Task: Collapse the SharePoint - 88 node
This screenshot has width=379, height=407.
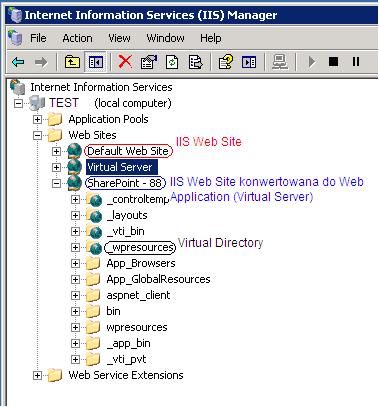Action: (x=56, y=183)
